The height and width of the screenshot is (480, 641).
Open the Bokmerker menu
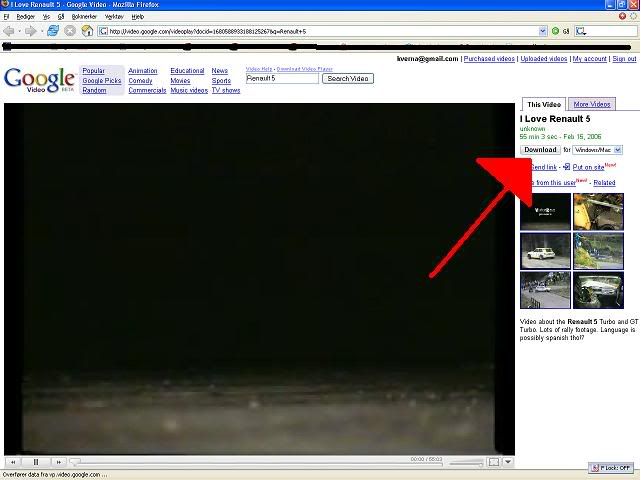[84, 17]
